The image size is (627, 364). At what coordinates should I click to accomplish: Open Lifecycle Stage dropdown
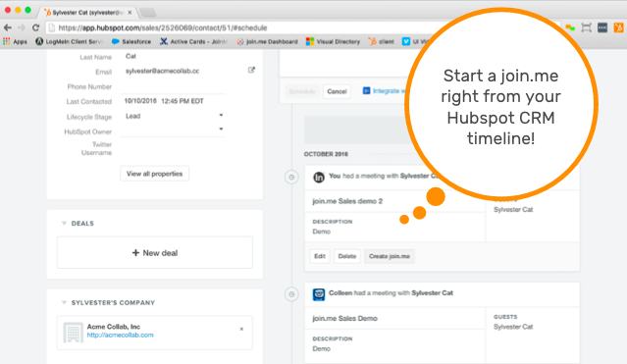tap(221, 115)
